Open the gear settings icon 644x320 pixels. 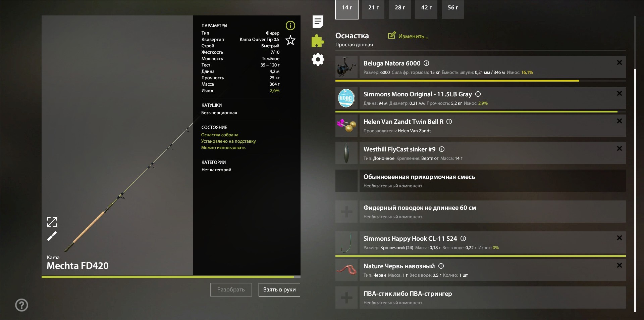coord(318,60)
